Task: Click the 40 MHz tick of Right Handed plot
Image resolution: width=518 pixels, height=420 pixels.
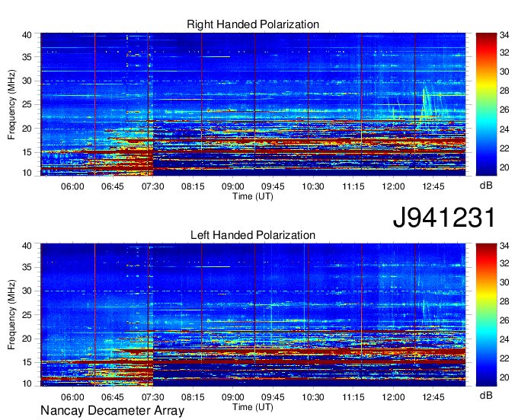Action: click(27, 35)
